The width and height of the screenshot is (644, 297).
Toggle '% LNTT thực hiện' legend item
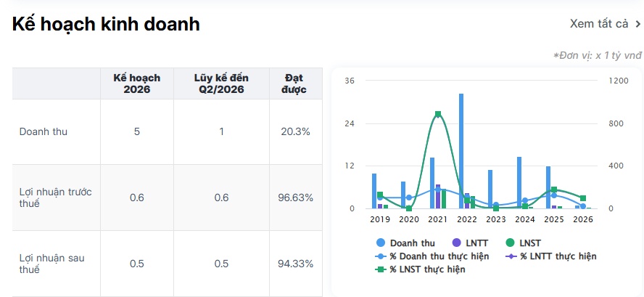[x=550, y=256]
